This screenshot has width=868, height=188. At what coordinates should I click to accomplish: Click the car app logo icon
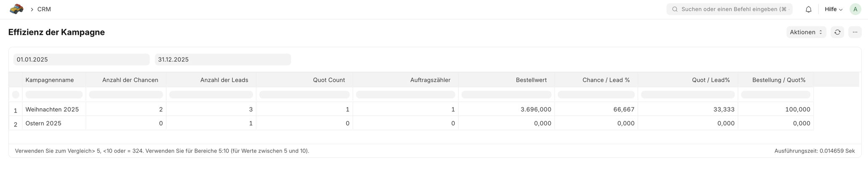point(16,9)
